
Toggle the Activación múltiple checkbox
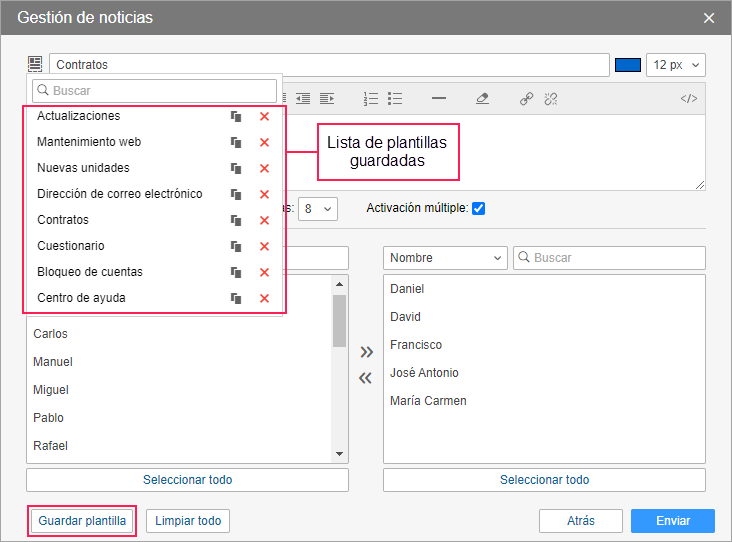coord(478,209)
